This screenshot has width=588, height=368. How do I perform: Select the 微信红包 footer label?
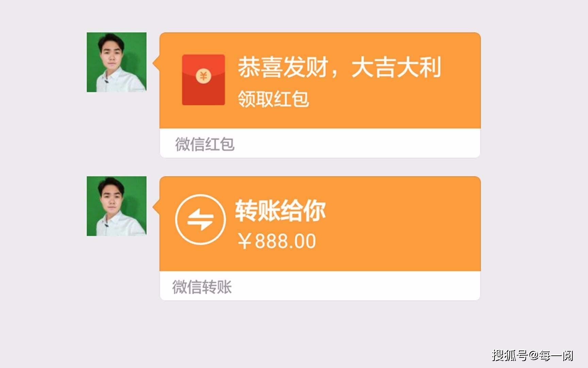coord(205,144)
